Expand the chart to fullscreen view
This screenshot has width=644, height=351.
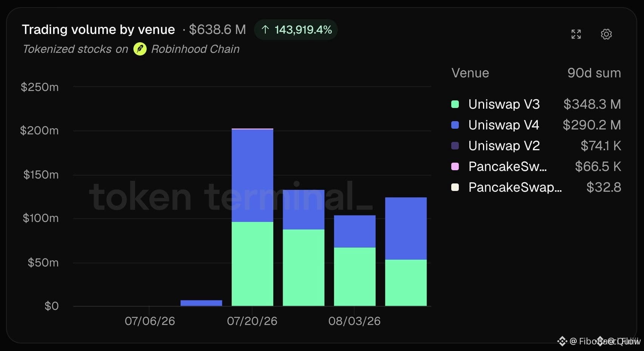pos(576,34)
